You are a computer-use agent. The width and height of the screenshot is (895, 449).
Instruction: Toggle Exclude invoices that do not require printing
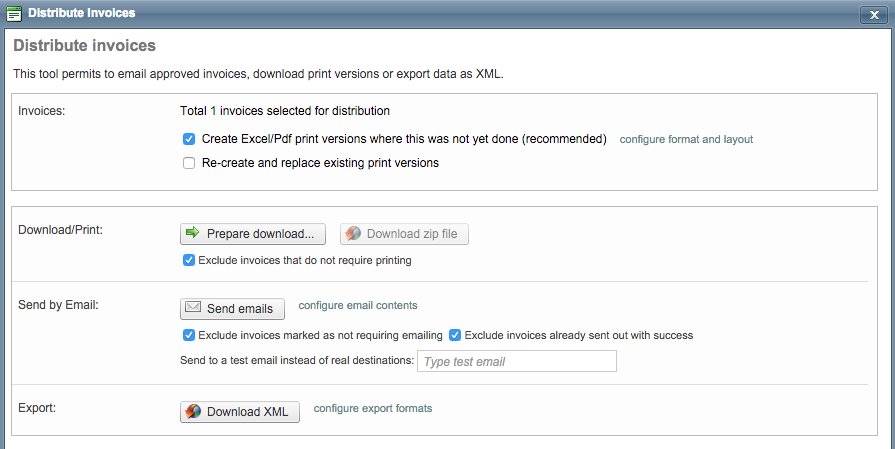coord(189,260)
